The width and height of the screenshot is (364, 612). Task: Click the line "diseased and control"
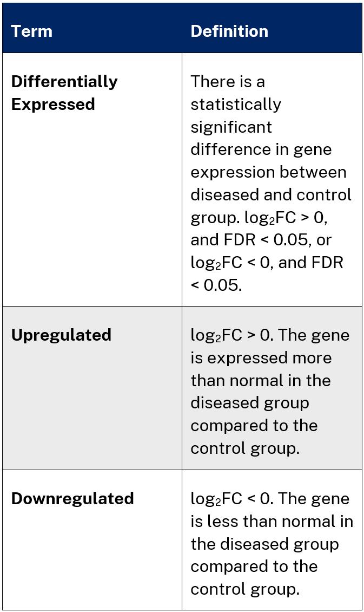click(270, 194)
